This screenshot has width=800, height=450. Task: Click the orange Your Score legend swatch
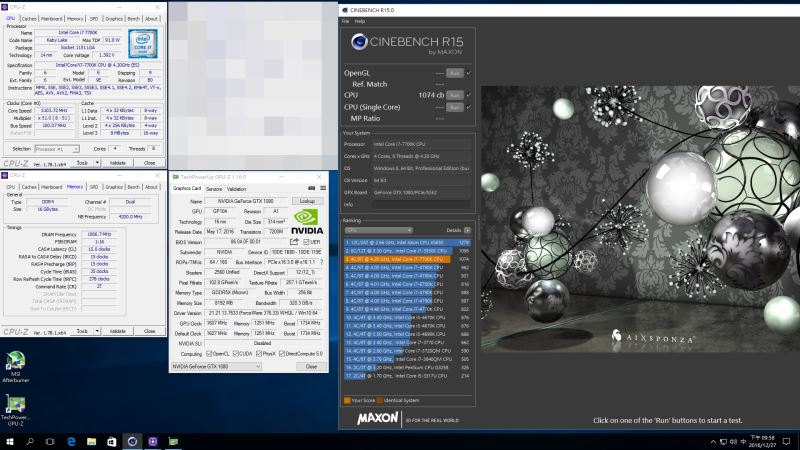pos(347,400)
